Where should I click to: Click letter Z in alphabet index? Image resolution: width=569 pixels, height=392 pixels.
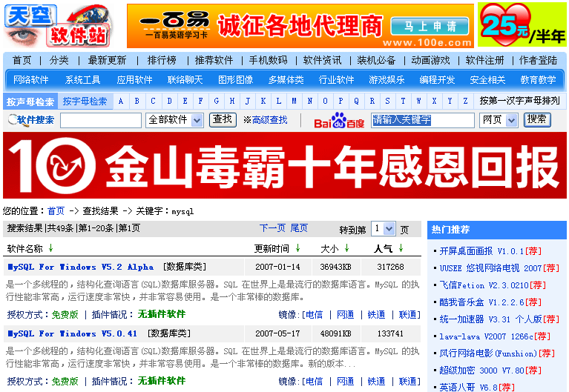[465, 102]
